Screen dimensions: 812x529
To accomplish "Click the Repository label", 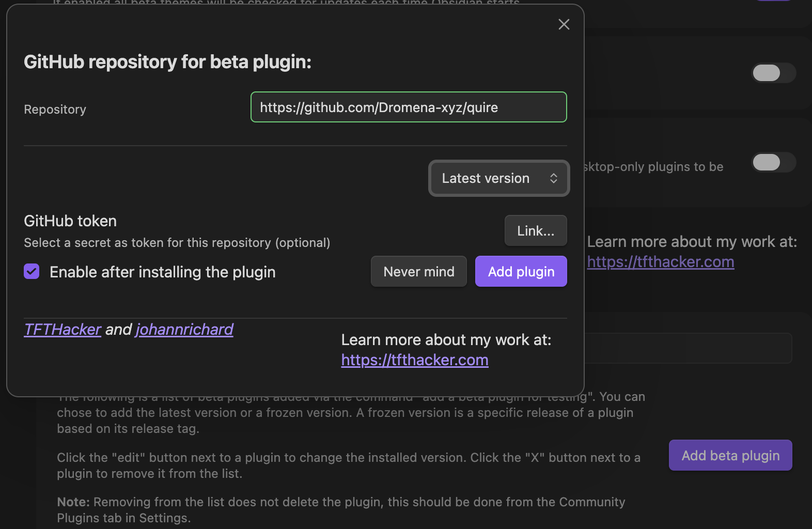I will point(55,110).
